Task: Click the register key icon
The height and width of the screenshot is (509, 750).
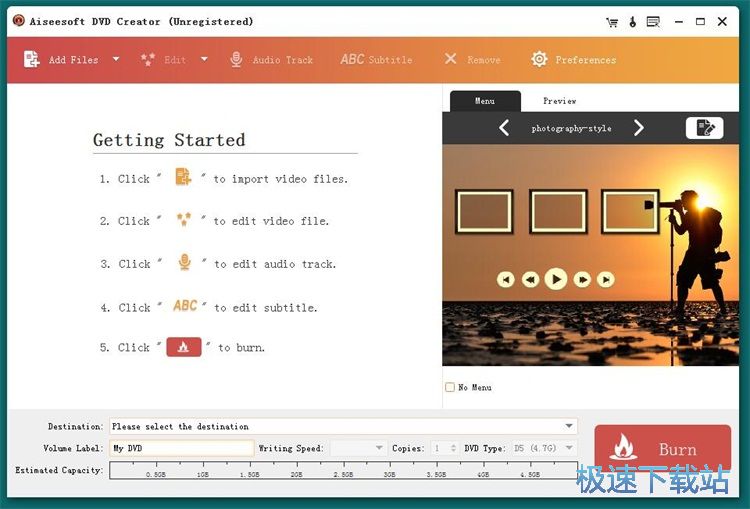Action: [x=632, y=22]
